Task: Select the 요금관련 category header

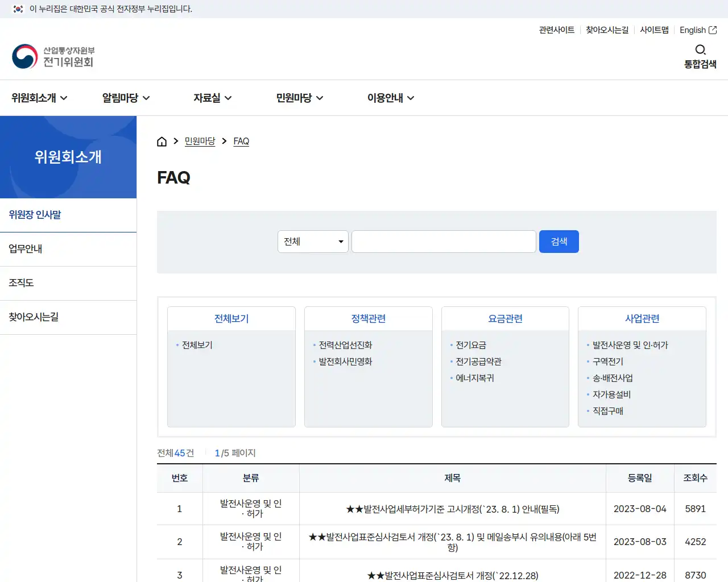Action: (505, 319)
